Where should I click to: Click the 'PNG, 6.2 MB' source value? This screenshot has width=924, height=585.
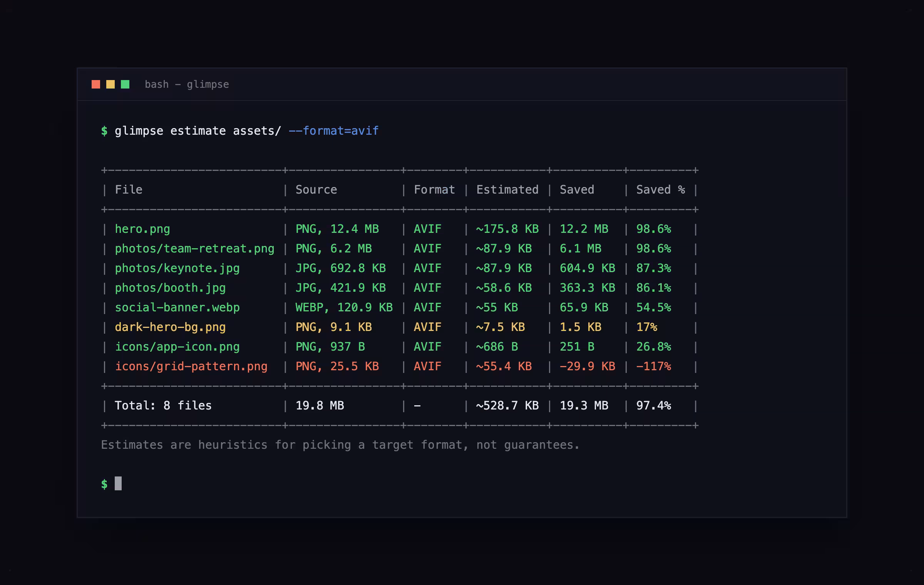[334, 249]
